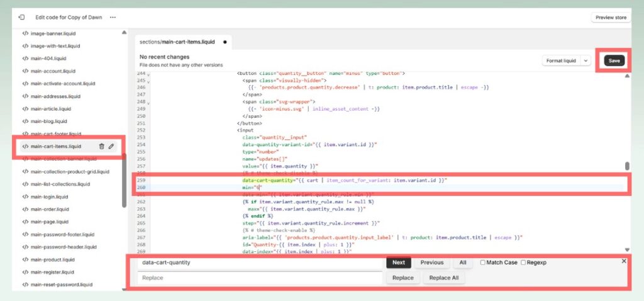Screen dimensions: 644x301
Task: Click the exit editor back icon
Action: tap(21, 17)
